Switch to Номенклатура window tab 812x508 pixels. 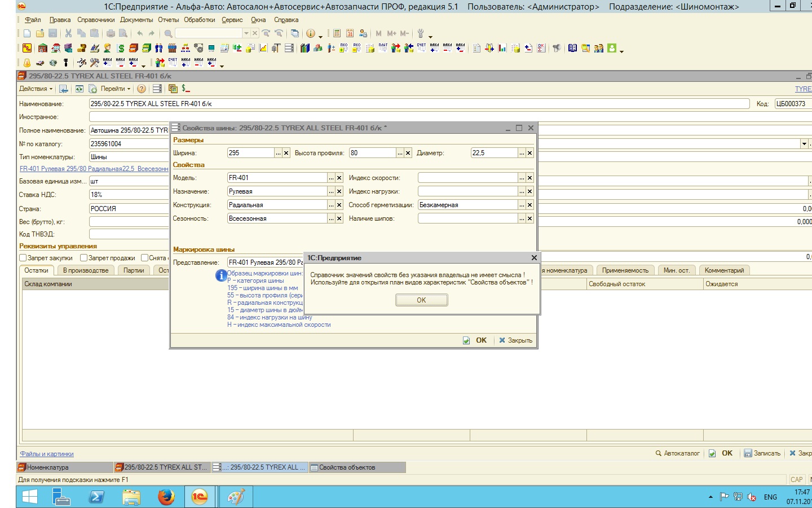[65, 467]
